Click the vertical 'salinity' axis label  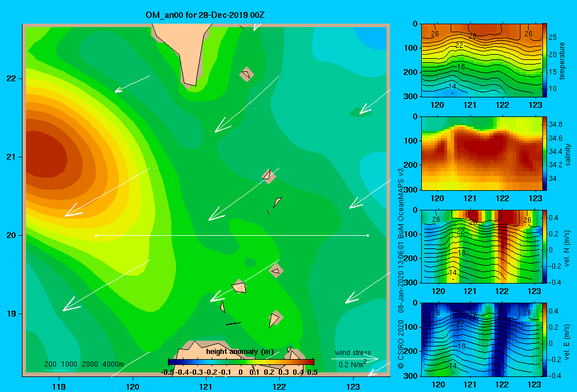(568, 154)
